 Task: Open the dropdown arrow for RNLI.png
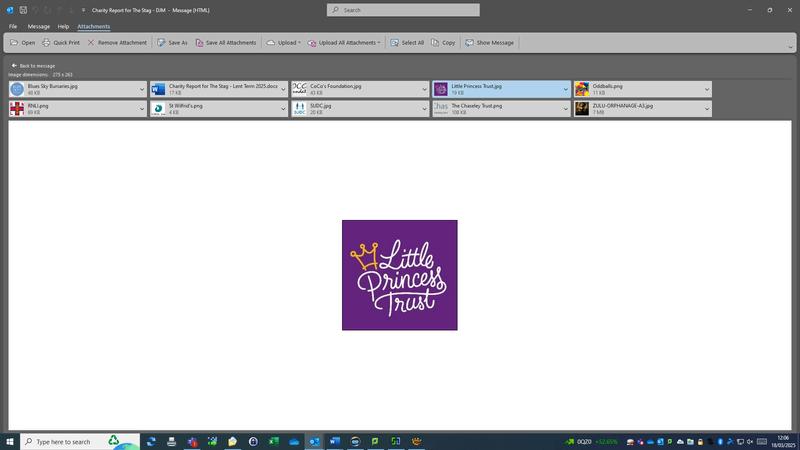142,109
